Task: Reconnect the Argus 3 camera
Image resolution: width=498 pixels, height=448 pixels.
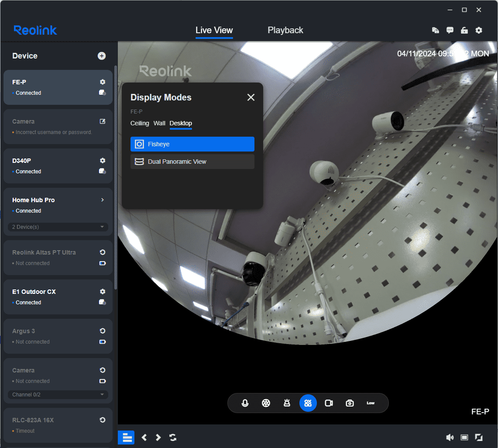Action: pos(103,331)
